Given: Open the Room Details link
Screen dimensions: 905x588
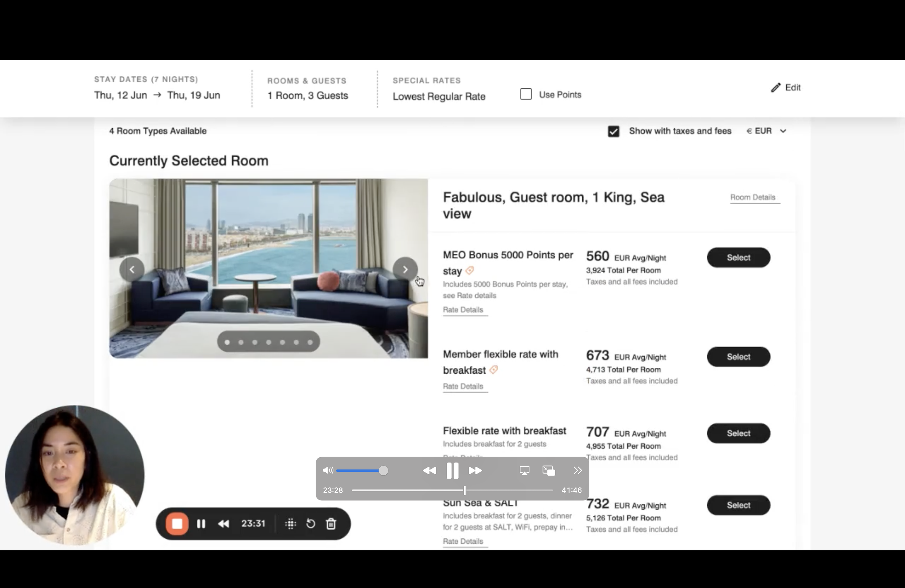Looking at the screenshot, I should [753, 197].
